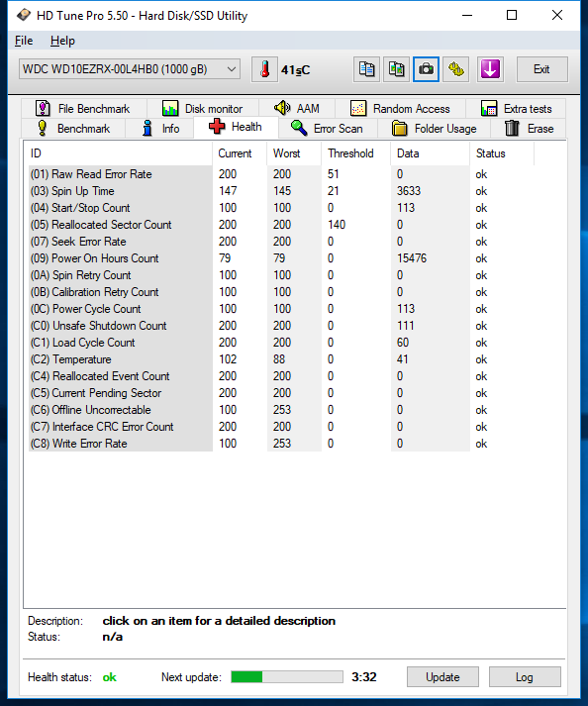Switch to the Extra tests tab
Screen dimensions: 588x706
516,109
